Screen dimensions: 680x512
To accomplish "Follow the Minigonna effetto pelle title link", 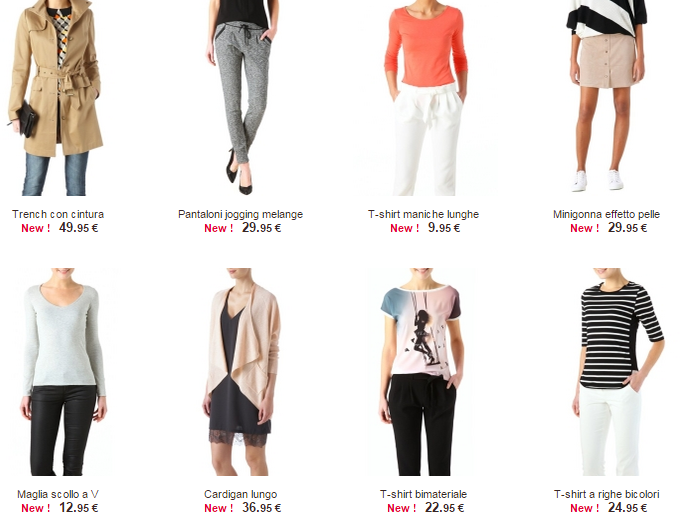I will (606, 214).
